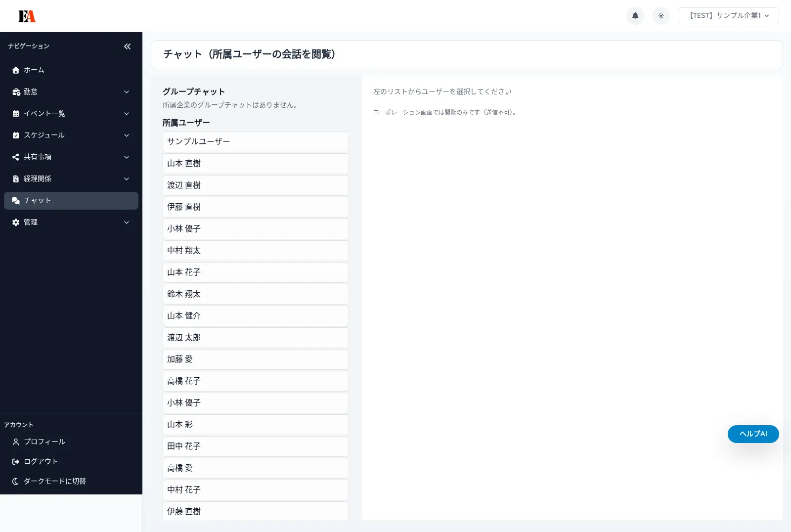This screenshot has height=532, width=791.
Task: Click the EA logo in the top left
Action: (x=27, y=15)
